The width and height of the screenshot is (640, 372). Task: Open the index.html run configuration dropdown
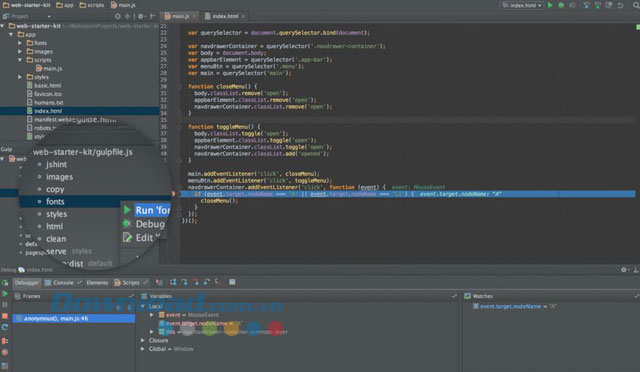click(522, 5)
